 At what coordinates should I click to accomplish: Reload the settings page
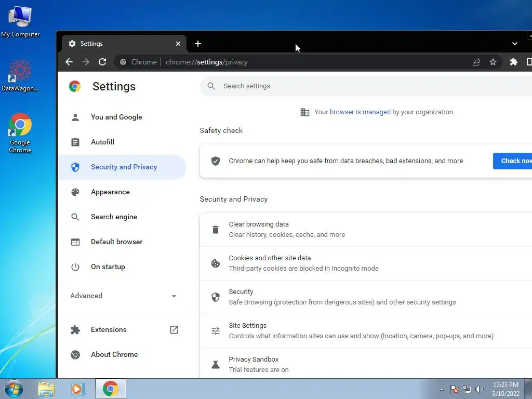tap(102, 62)
